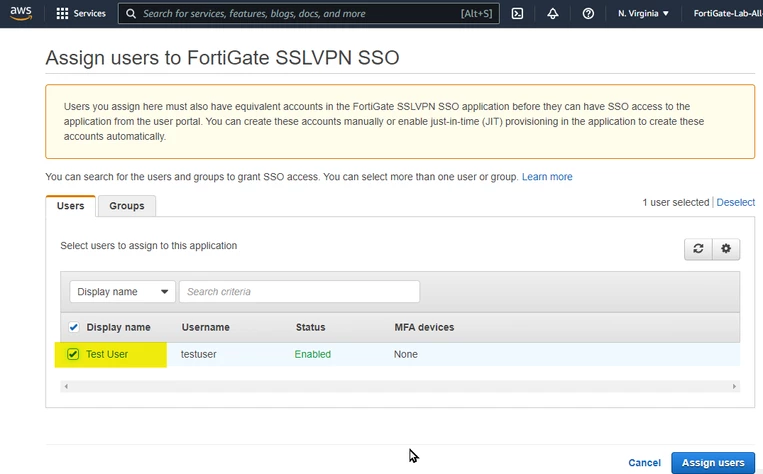
Task: Open the help question mark menu
Action: pyautogui.click(x=588, y=14)
